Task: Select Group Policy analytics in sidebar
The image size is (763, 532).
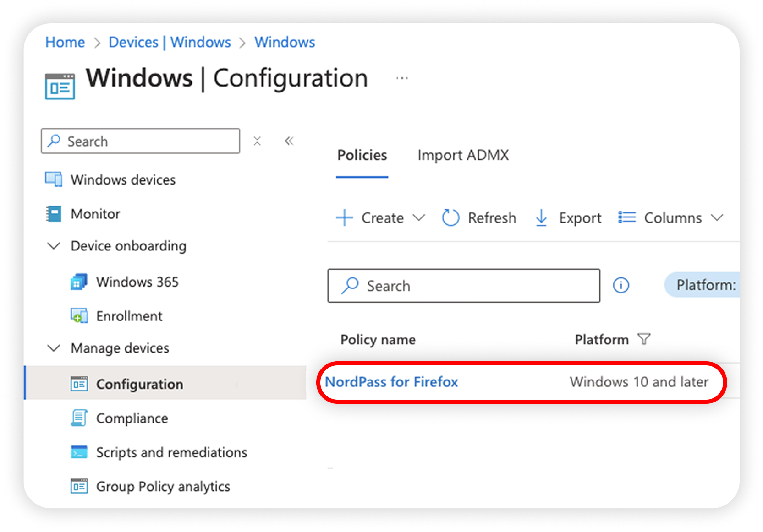Action: (x=163, y=486)
